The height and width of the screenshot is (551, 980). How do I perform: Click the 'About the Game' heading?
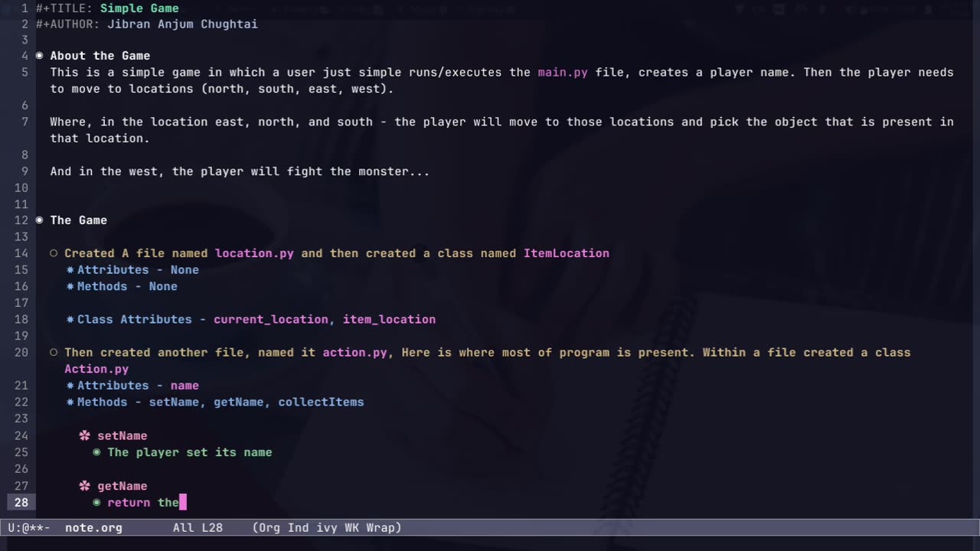point(100,56)
